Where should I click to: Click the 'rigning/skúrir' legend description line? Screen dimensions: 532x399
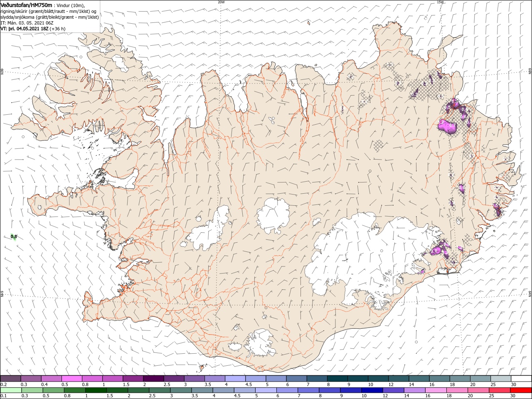[x=49, y=11]
